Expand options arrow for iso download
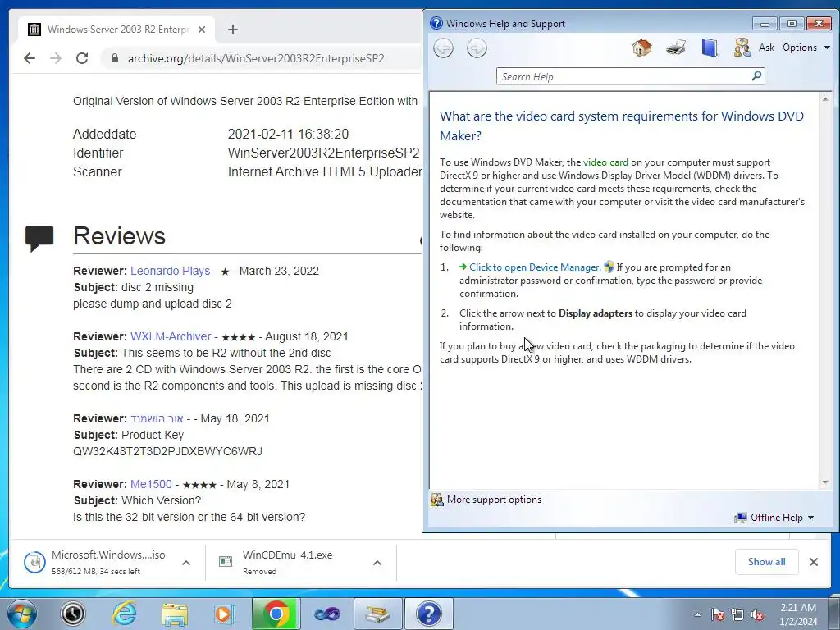840x630 pixels. point(186,563)
